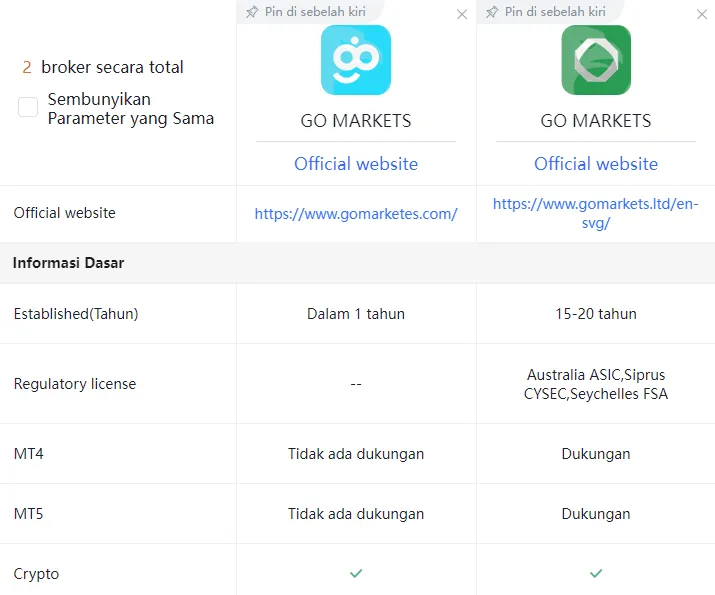Click the 'Official website' row label
Viewport: 715px width, 595px height.
click(x=64, y=213)
